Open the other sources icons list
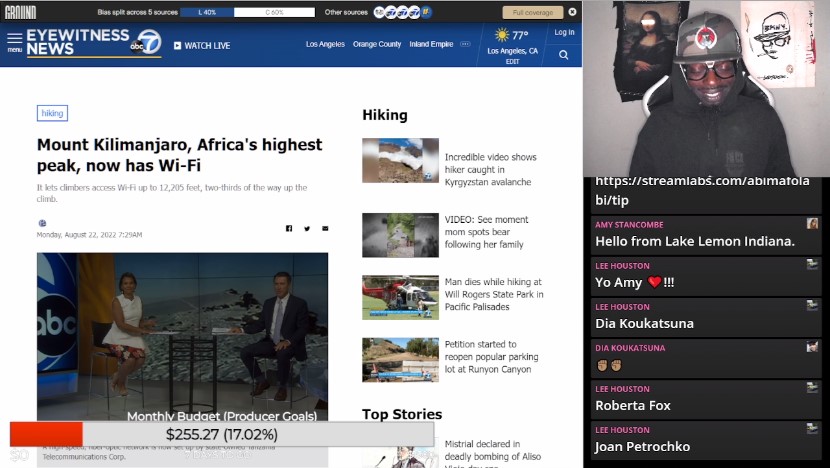The height and width of the screenshot is (468, 830). (x=402, y=12)
